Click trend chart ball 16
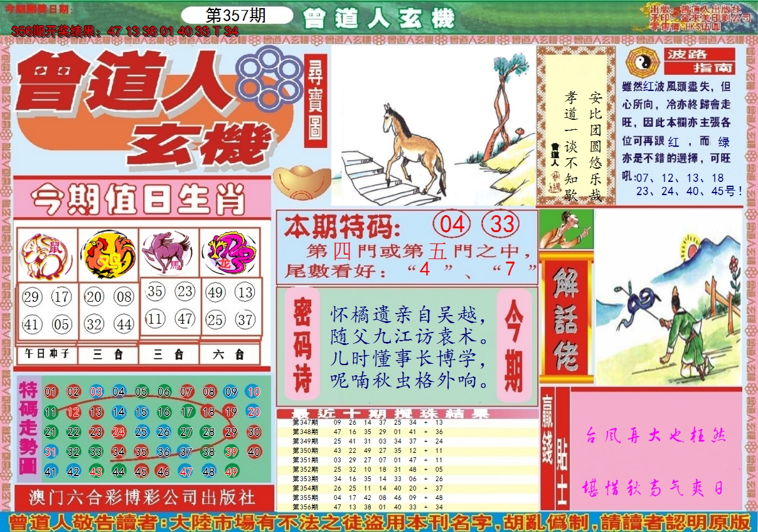 pyautogui.click(x=164, y=412)
